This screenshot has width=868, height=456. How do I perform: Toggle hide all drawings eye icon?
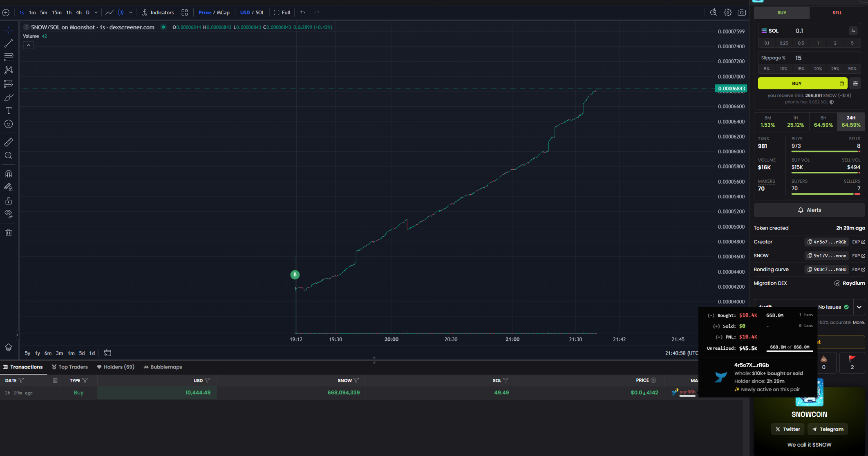(9, 214)
